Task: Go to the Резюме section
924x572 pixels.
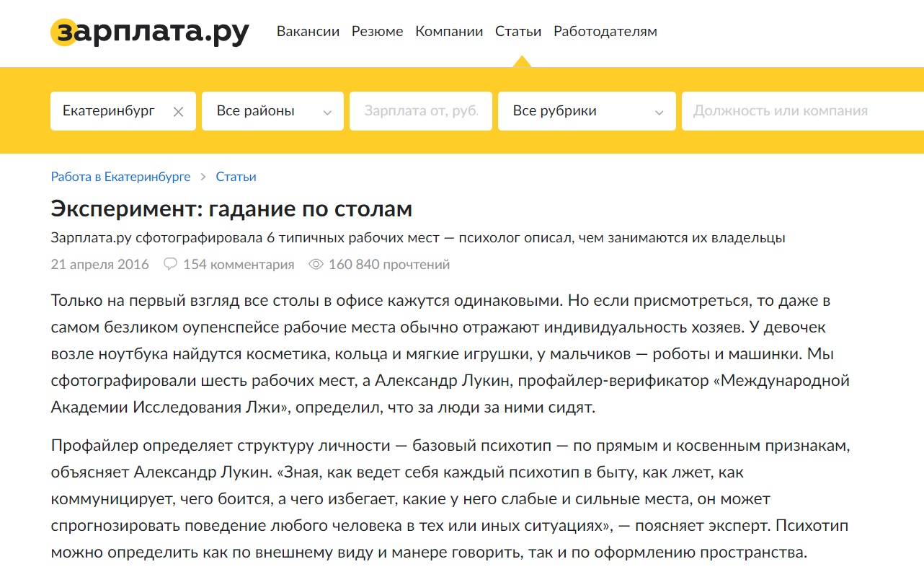Action: pyautogui.click(x=377, y=32)
